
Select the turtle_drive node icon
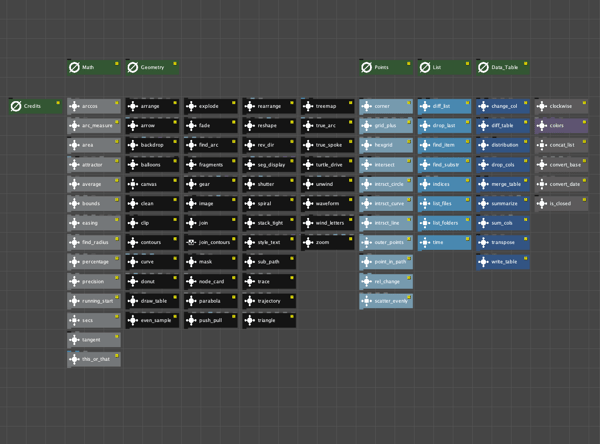[x=308, y=165]
